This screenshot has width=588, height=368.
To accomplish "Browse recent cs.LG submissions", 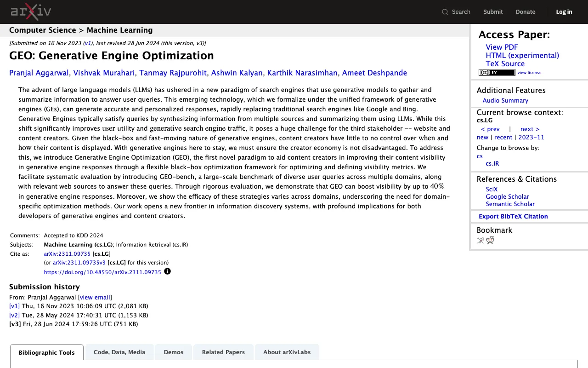I will [x=503, y=138].
